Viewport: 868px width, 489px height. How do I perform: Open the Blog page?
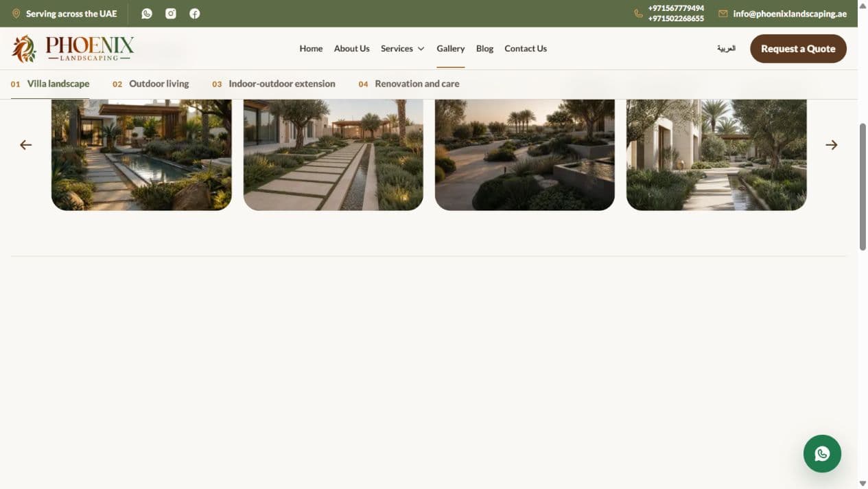point(484,49)
